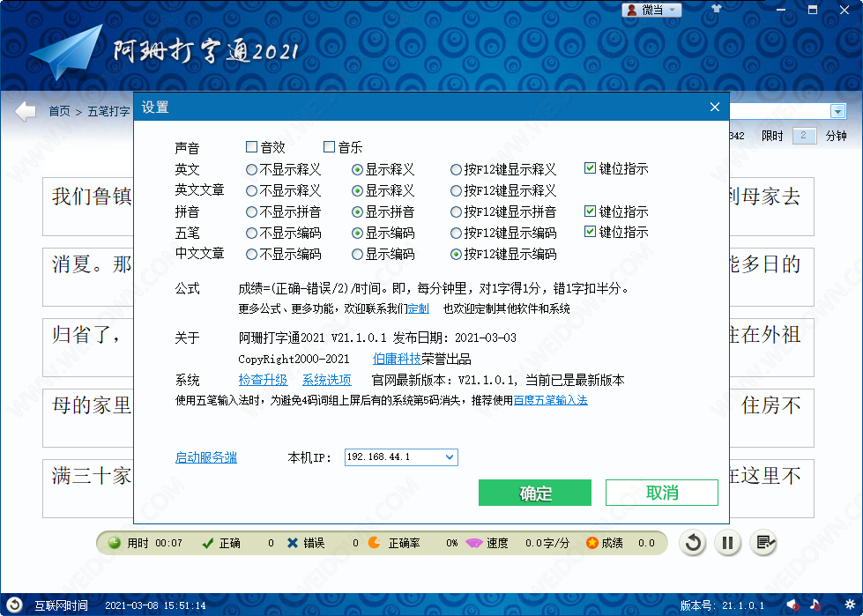863x616 pixels.
Task: Click the 检查升级 link
Action: click(263, 380)
